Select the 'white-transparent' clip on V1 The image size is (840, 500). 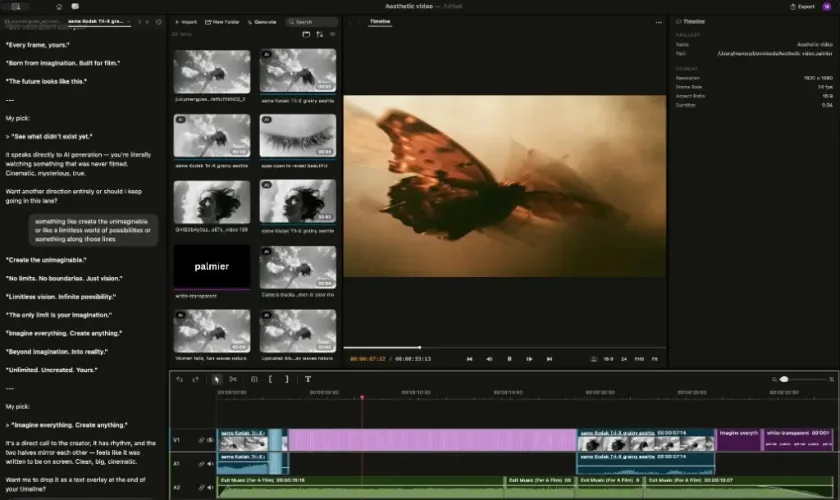coord(798,440)
